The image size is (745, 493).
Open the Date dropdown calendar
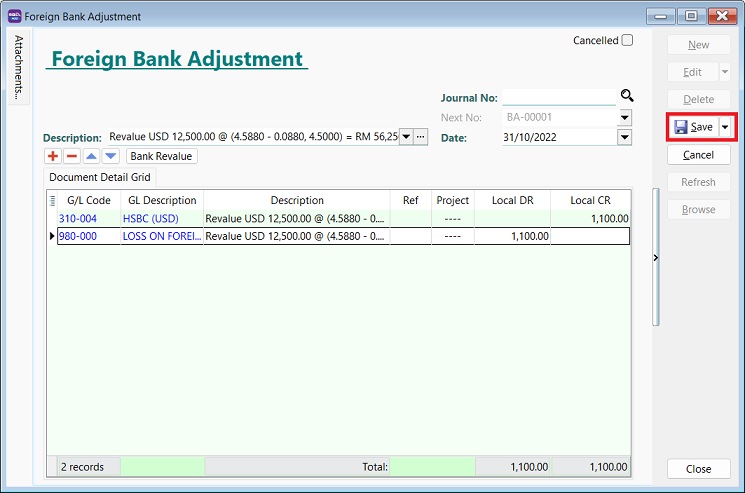point(625,138)
